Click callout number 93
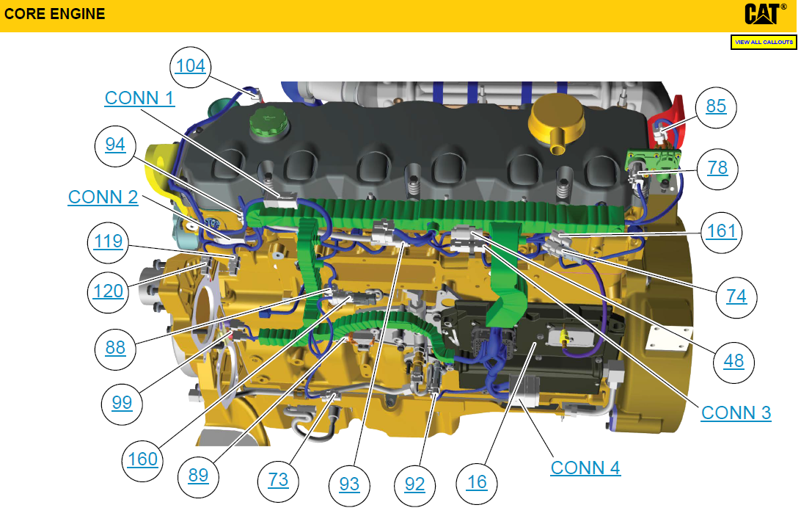 point(349,484)
